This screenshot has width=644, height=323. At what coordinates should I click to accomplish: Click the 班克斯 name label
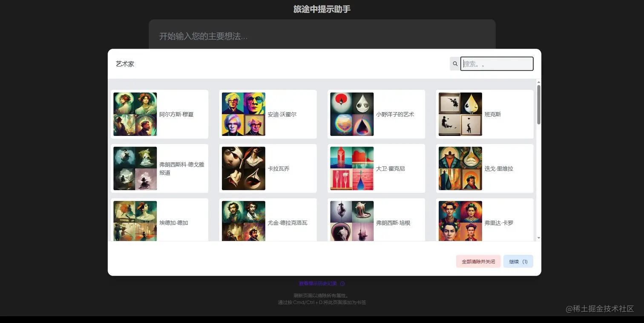tap(493, 114)
